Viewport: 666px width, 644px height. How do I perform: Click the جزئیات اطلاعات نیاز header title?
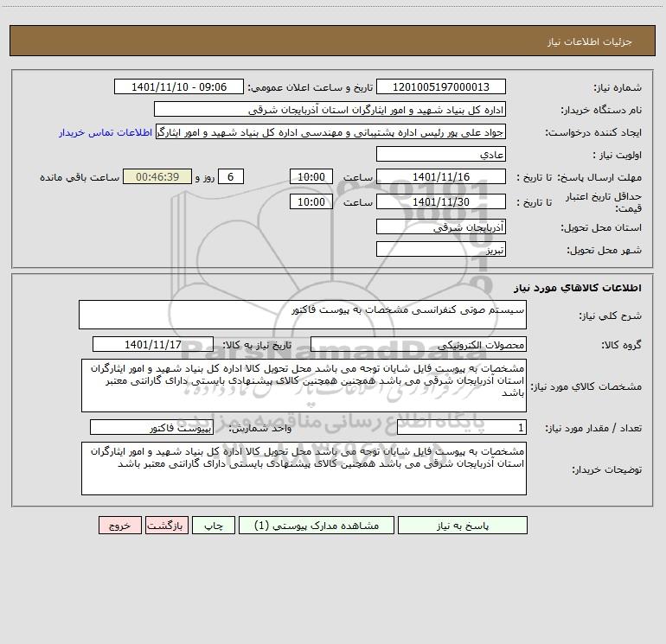click(590, 41)
